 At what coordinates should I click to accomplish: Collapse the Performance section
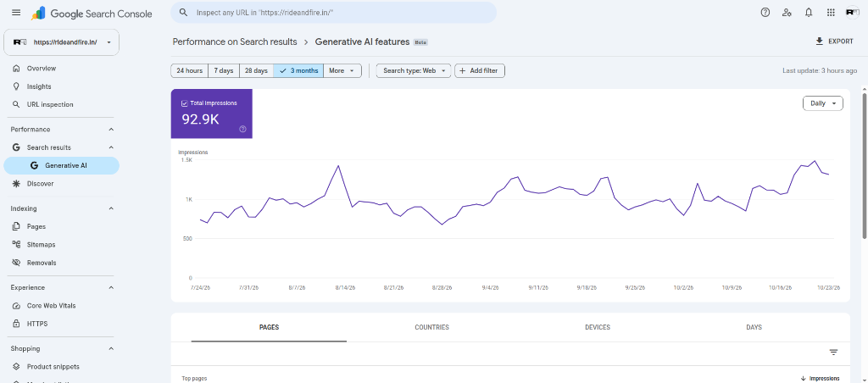[x=111, y=130]
